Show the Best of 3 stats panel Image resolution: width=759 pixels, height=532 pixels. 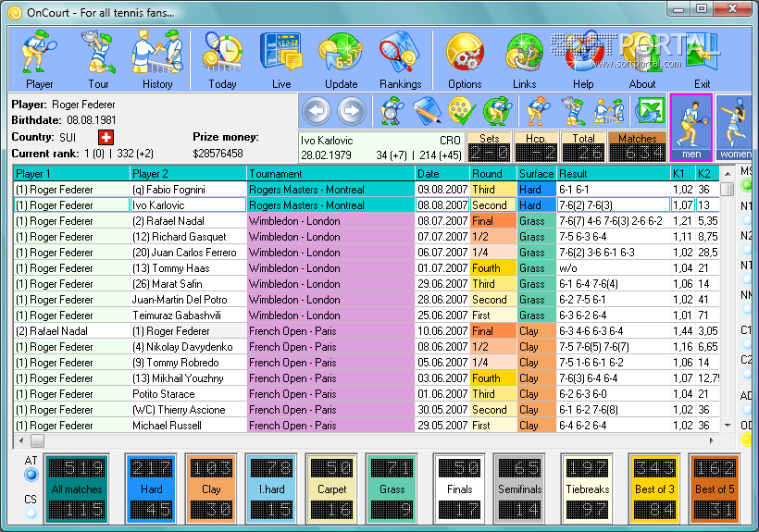click(x=654, y=489)
